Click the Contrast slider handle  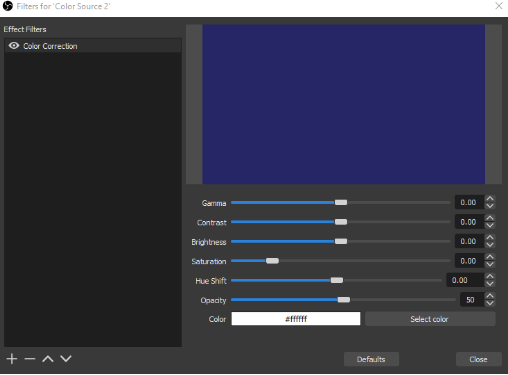[341, 222]
